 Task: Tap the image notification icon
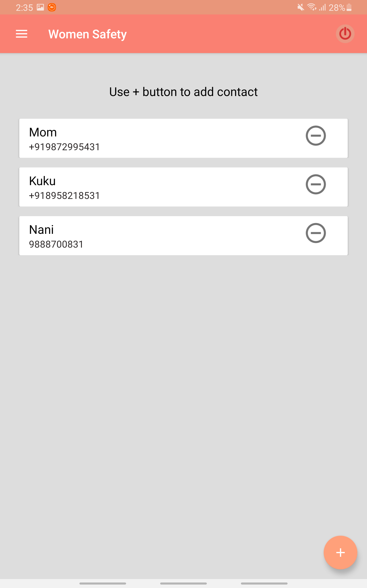point(40,7)
